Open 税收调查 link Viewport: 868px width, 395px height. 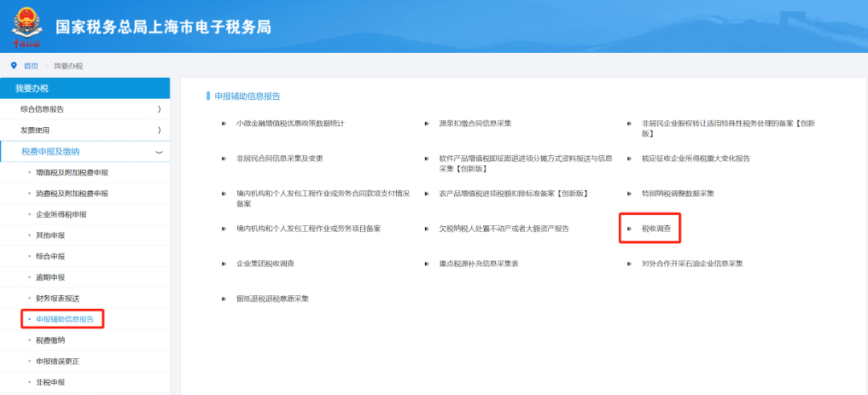coord(656,228)
